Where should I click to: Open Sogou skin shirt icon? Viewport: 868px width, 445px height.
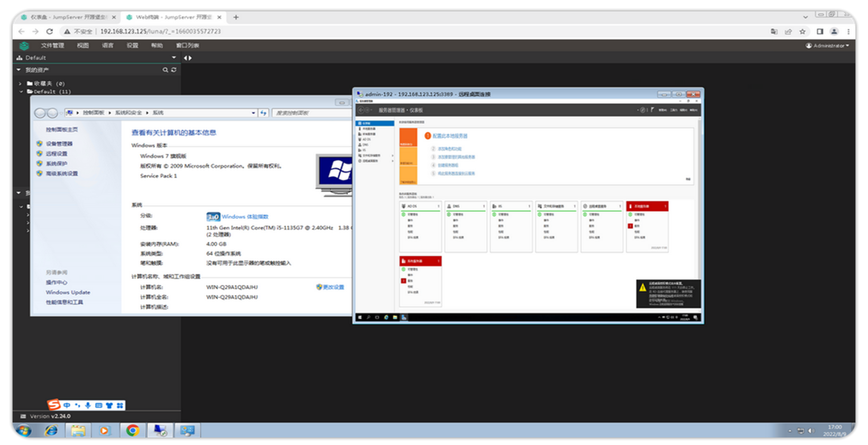point(109,405)
